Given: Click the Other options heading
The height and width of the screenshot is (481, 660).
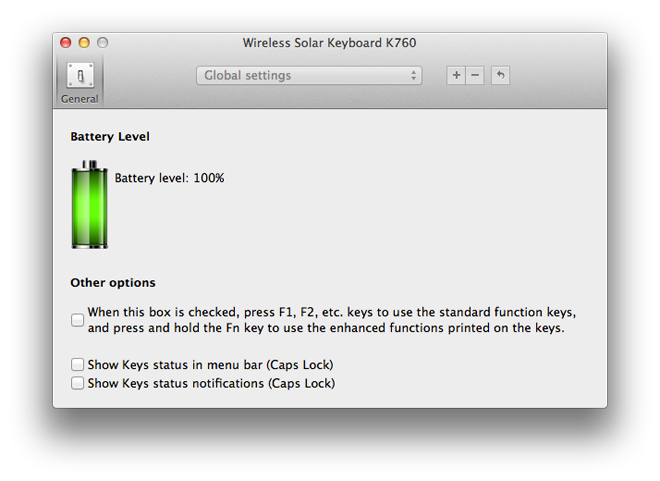Looking at the screenshot, I should pyautogui.click(x=113, y=282).
